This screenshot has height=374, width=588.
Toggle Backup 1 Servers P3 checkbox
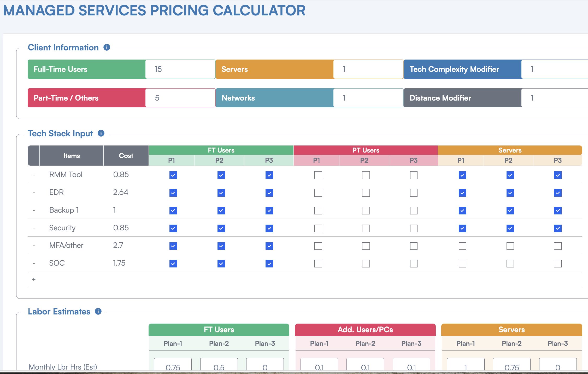(x=557, y=210)
